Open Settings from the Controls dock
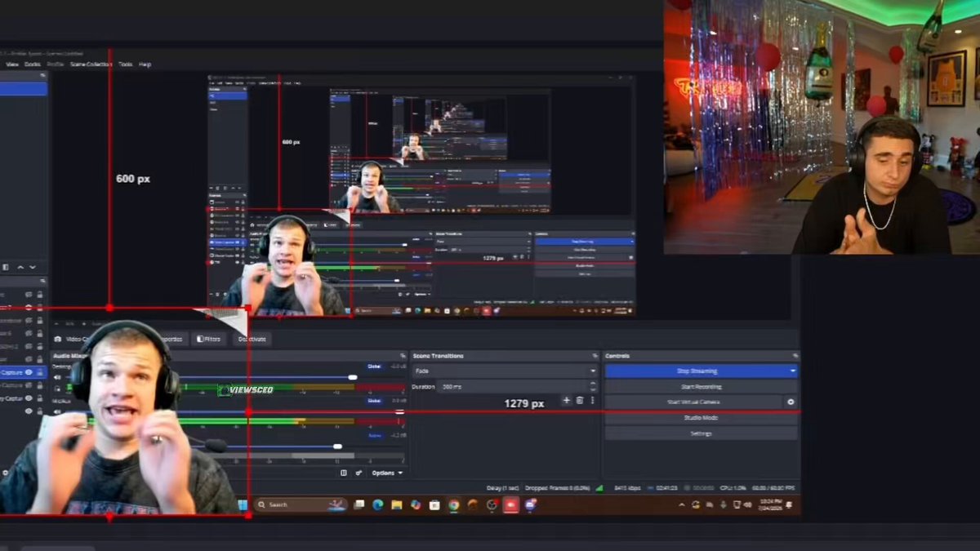 coord(702,433)
